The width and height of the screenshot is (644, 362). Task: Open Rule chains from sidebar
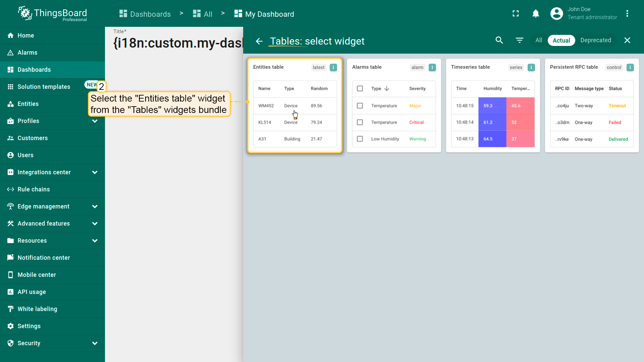pos(34,189)
